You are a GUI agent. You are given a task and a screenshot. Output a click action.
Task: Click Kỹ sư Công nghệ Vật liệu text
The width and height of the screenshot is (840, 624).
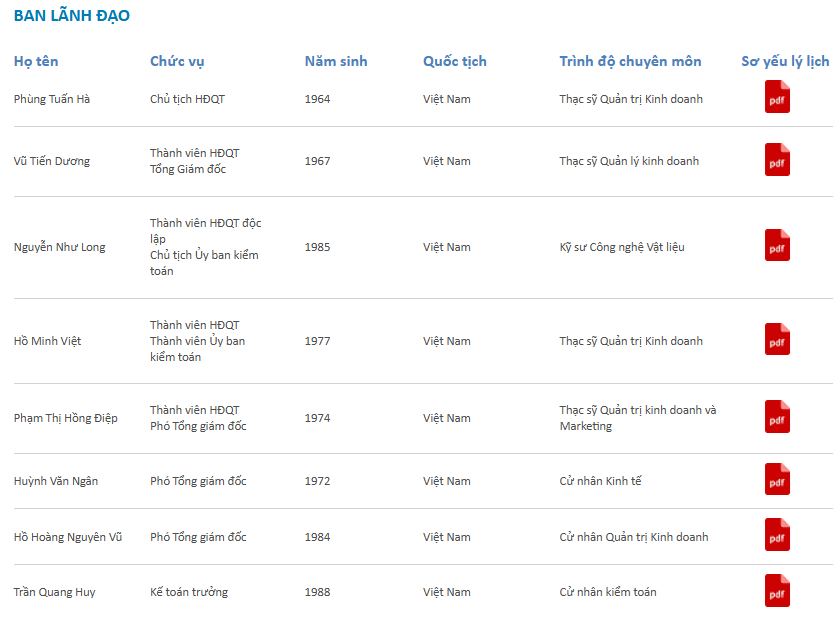[622, 247]
